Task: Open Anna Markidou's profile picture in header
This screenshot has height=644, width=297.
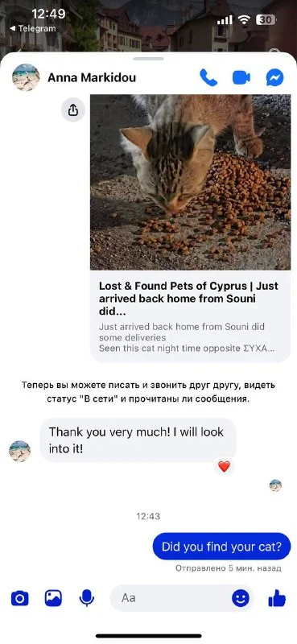Action: (x=26, y=77)
